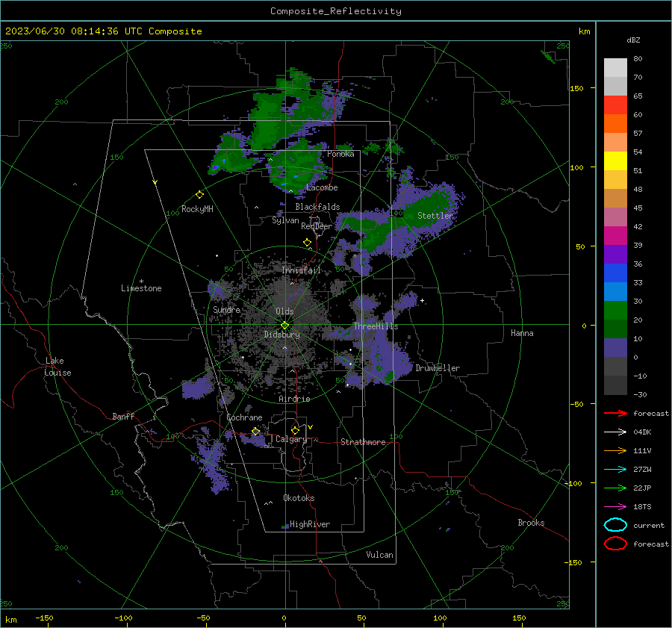The height and width of the screenshot is (628, 672).
Task: Click the magenta 18TS arrow legend icon
Action: (x=615, y=507)
